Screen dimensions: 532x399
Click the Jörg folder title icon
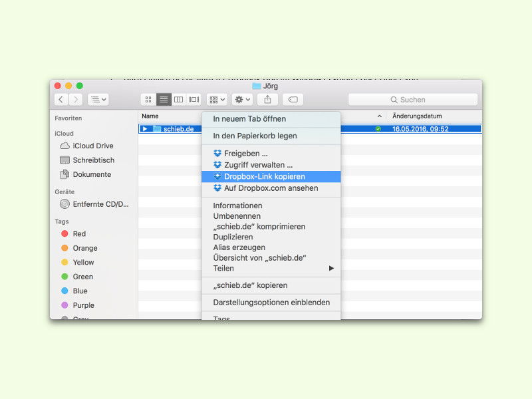[x=257, y=86]
